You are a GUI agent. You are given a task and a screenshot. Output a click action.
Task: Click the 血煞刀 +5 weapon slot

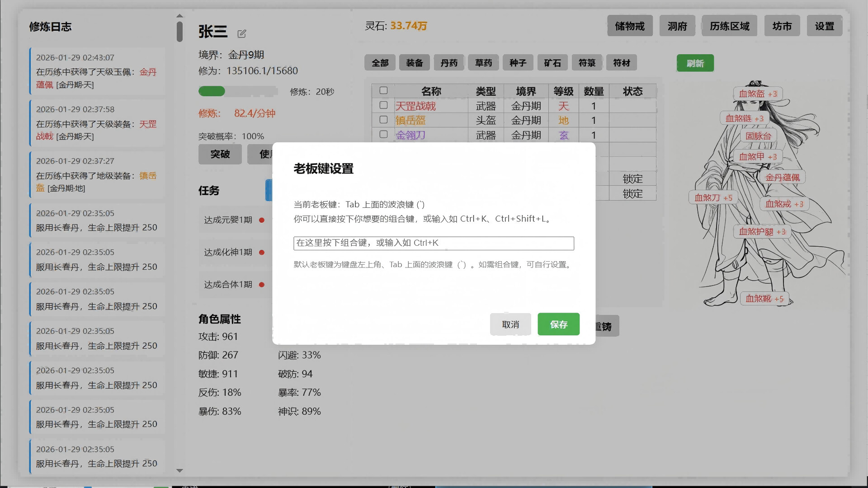pos(713,197)
